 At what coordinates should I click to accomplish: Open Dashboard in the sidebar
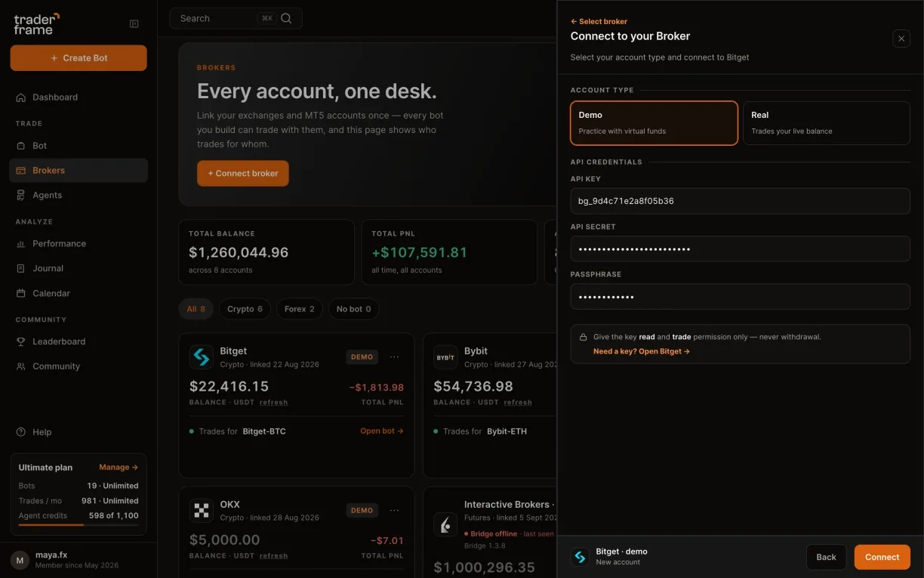79,97
